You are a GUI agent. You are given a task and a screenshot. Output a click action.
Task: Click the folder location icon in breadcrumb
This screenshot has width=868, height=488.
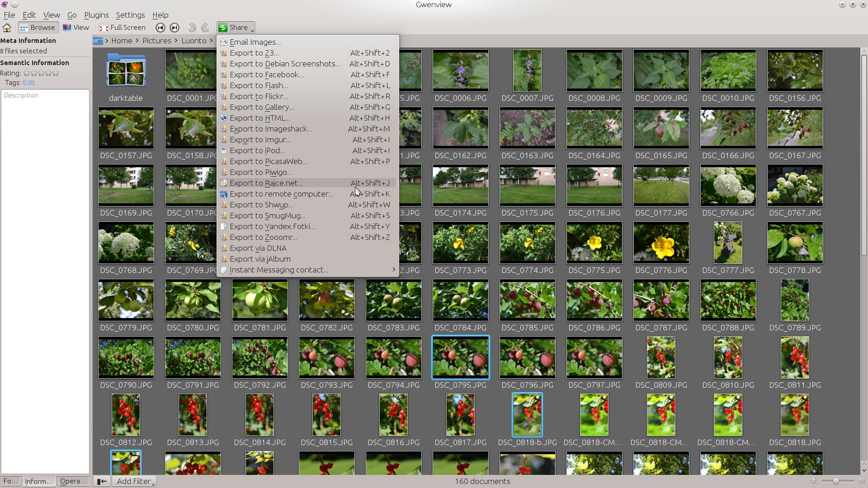point(98,41)
